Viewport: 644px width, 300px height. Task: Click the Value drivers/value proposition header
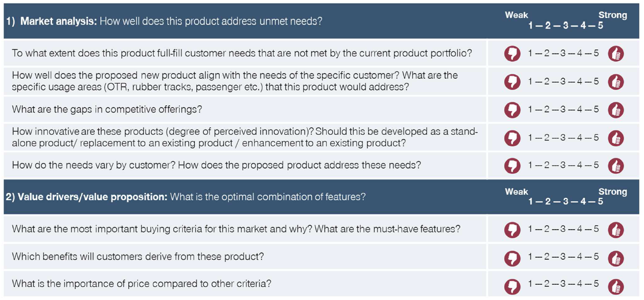coord(185,197)
